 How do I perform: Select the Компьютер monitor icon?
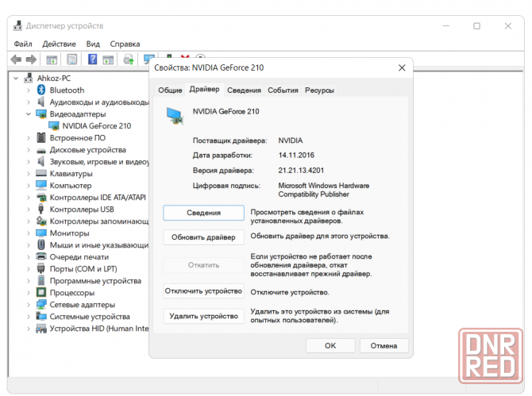click(x=41, y=186)
